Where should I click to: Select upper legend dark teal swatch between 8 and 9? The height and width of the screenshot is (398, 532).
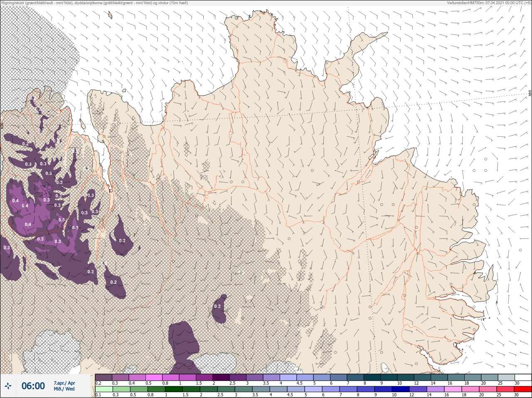(373, 377)
